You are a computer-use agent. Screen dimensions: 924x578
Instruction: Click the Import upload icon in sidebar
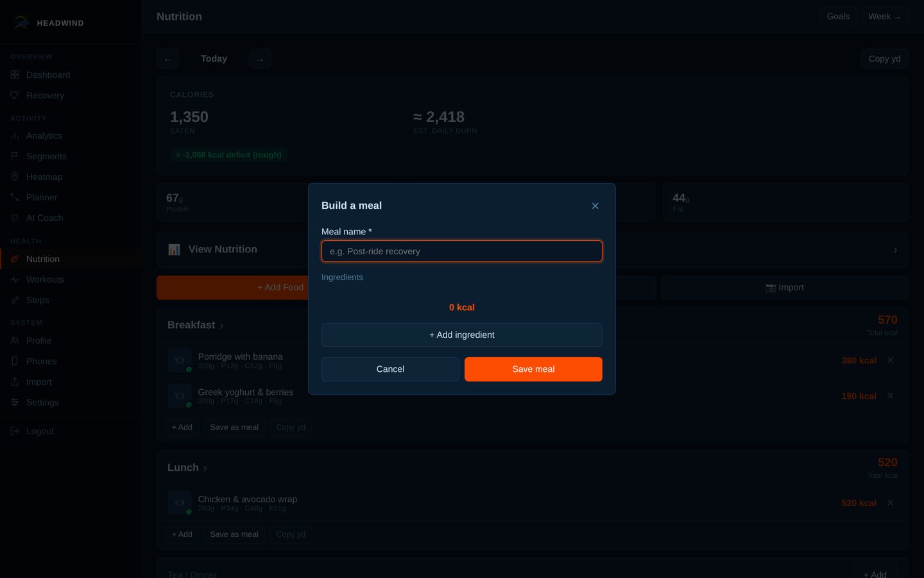point(15,382)
